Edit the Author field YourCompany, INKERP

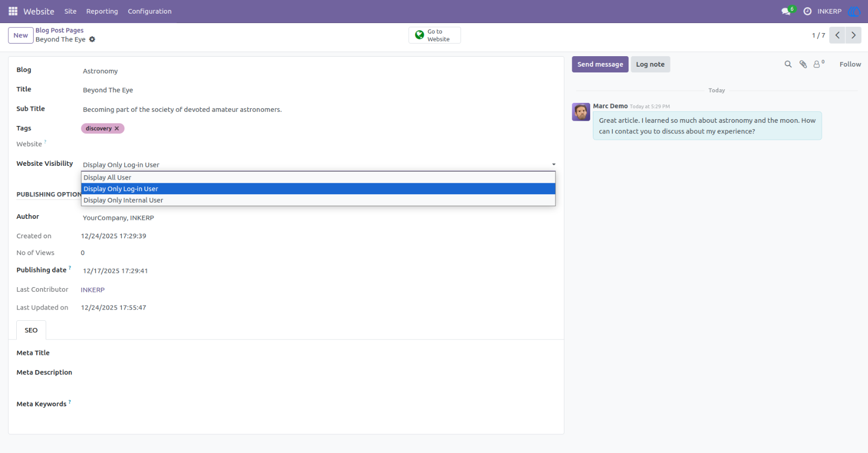click(318, 218)
